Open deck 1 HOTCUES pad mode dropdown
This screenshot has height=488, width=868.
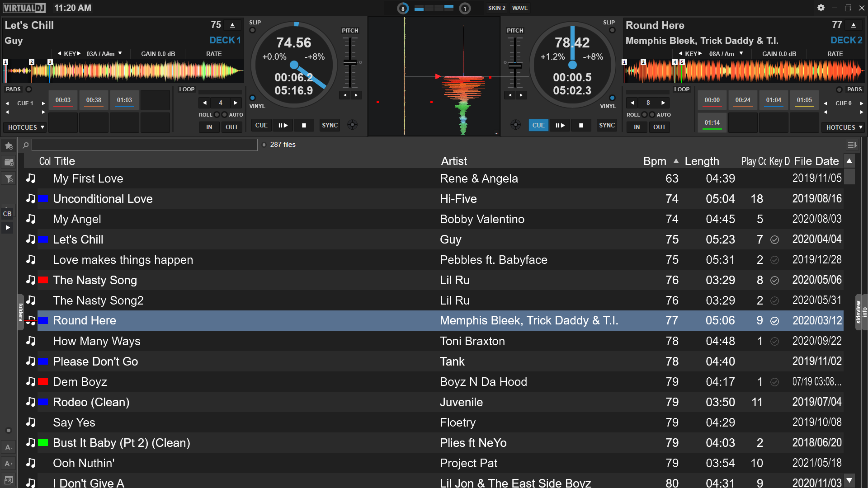(x=26, y=127)
